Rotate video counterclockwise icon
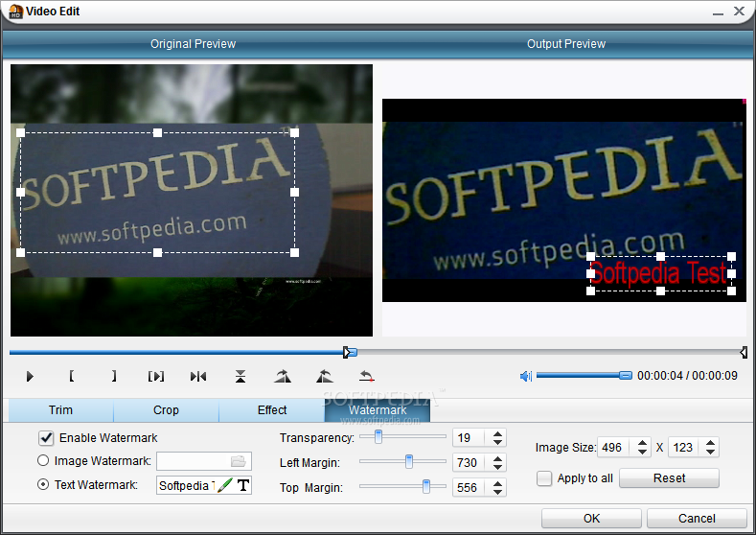The height and width of the screenshot is (535, 756). coord(325,376)
